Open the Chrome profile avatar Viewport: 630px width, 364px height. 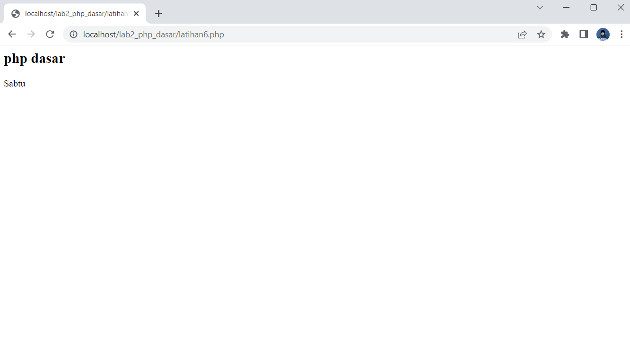click(603, 35)
